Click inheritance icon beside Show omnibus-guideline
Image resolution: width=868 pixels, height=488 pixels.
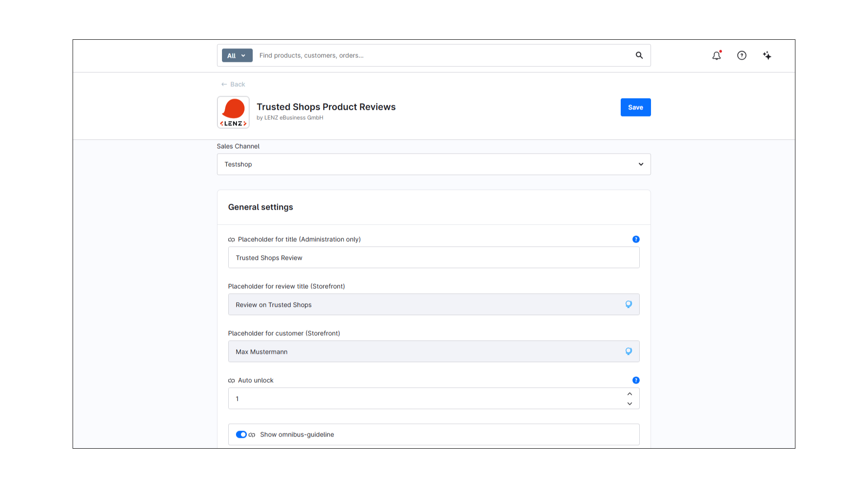pos(252,435)
